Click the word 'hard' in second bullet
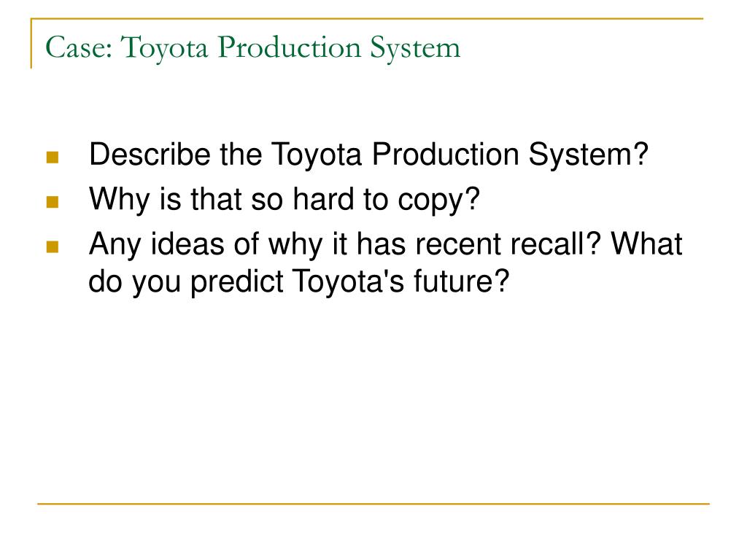 click(323, 198)
